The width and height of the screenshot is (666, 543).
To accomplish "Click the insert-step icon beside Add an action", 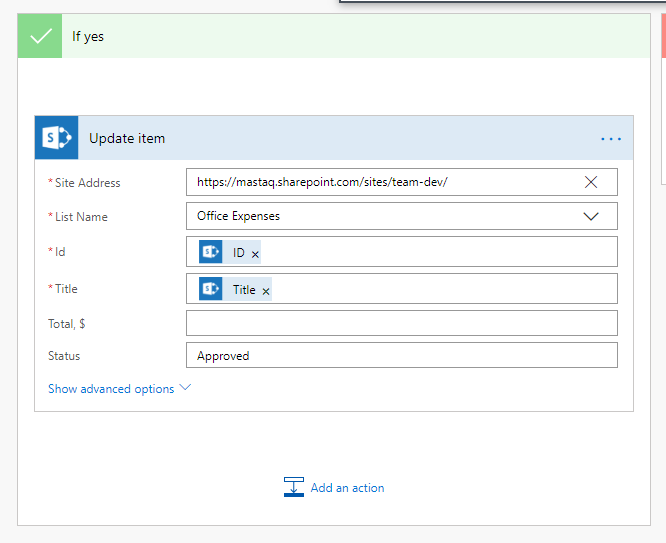I will tap(293, 488).
